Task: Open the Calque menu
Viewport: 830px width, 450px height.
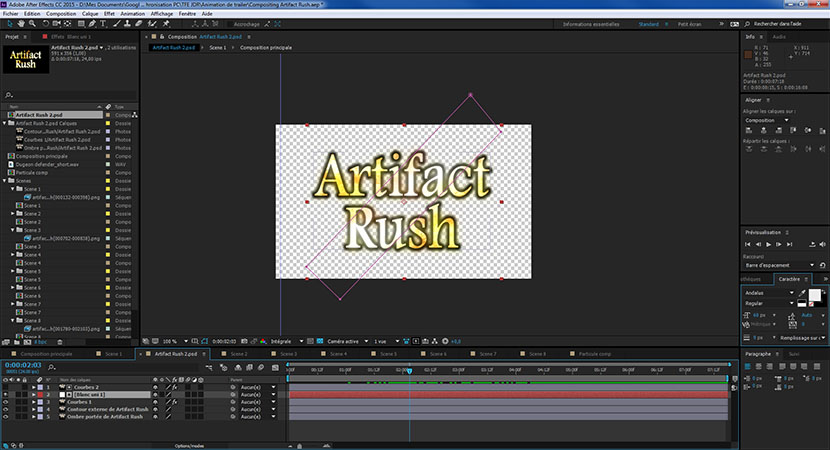Action: tap(89, 14)
